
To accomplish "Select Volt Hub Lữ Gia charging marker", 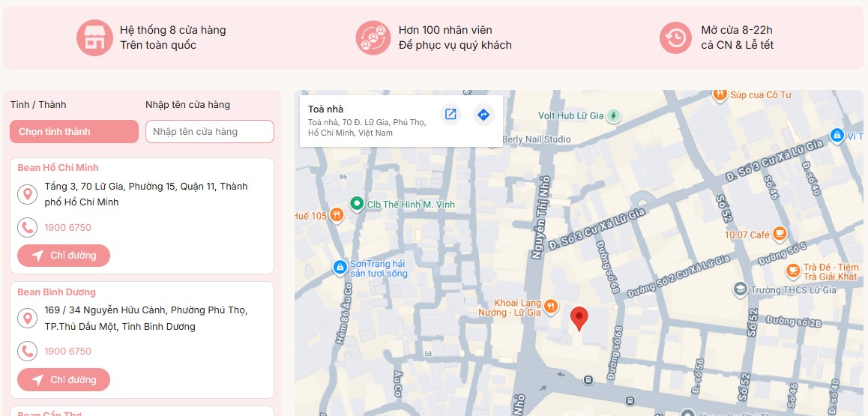I will click(x=613, y=115).
